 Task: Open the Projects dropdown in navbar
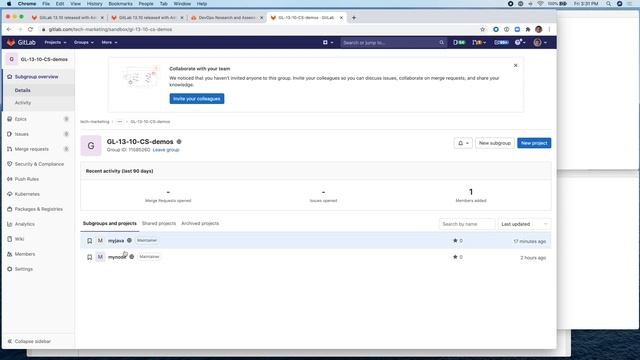[55, 42]
